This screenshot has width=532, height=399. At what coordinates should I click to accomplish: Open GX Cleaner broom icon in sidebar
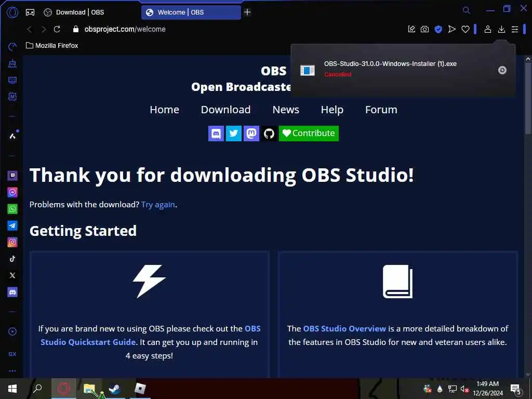[12, 63]
